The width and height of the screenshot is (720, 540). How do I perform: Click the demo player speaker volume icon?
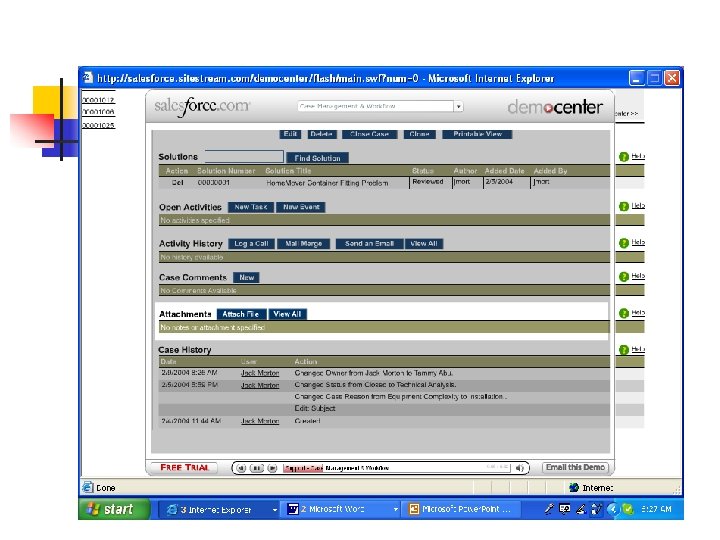(x=519, y=468)
